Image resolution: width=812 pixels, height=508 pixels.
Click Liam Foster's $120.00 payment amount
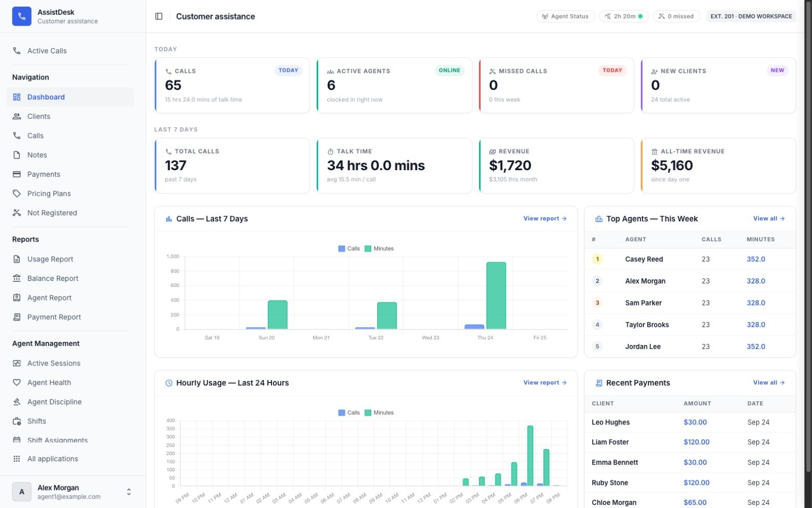tap(696, 442)
